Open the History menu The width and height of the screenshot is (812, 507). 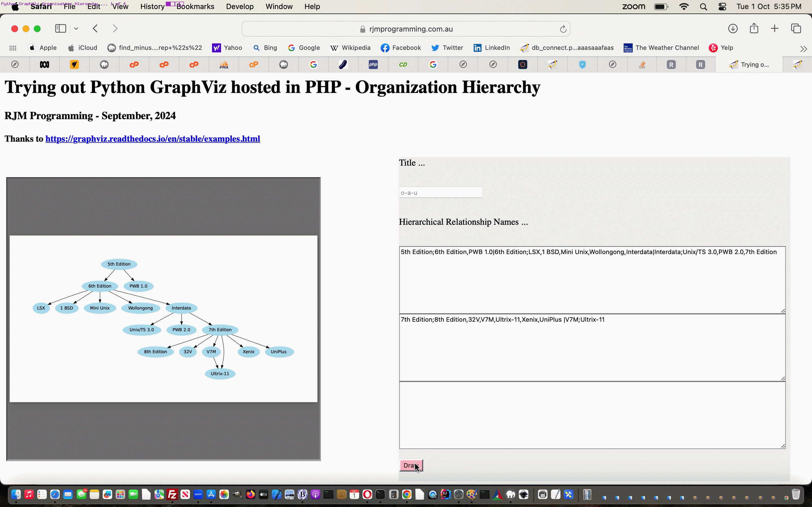152,6
